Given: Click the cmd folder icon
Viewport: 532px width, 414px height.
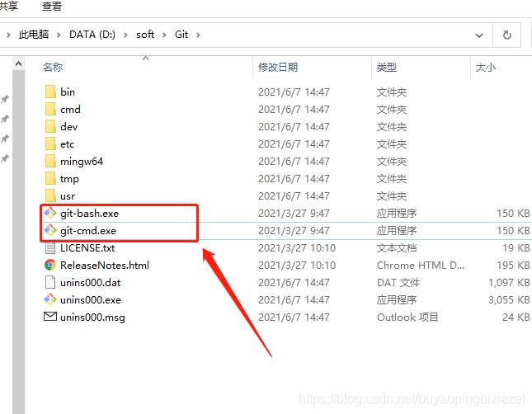Looking at the screenshot, I should [50, 109].
